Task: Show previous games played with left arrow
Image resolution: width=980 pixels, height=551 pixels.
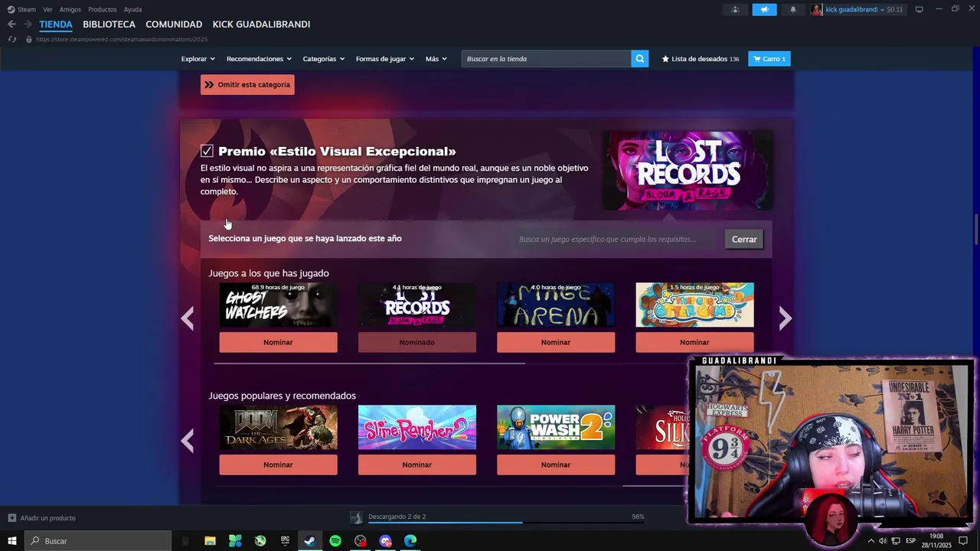Action: tap(188, 318)
